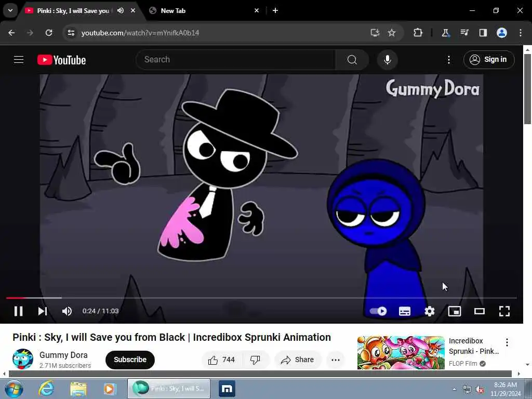Open Chrome three-dot menu

[x=521, y=33]
